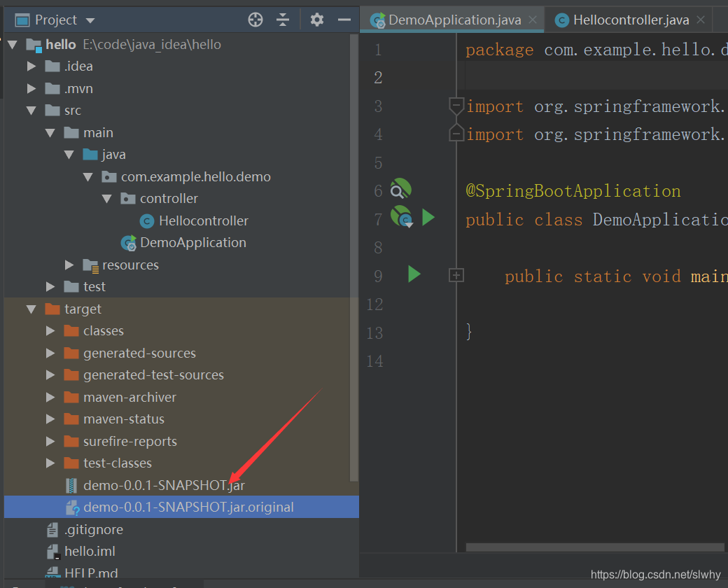Viewport: 728px width, 588px height.
Task: Expand the .idea folder
Action: [31, 66]
